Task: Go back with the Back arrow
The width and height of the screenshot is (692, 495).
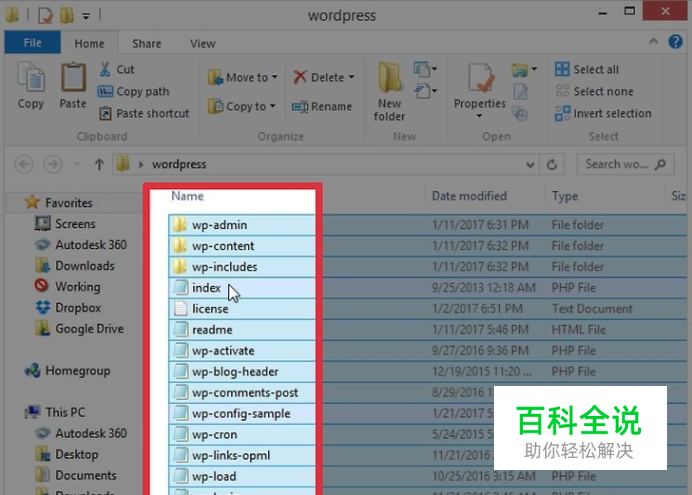Action: tap(24, 165)
